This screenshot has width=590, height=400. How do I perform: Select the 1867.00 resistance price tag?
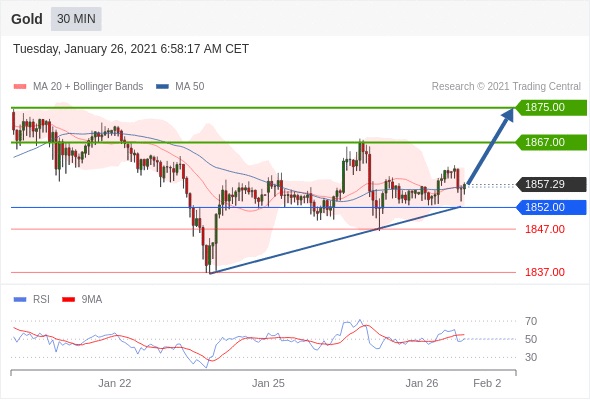pyautogui.click(x=551, y=142)
